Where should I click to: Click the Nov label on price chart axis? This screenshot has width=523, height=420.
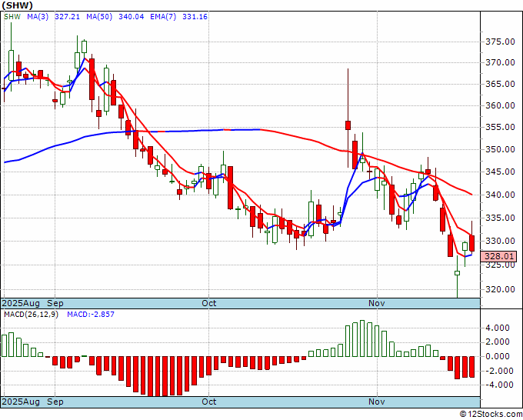point(377,303)
